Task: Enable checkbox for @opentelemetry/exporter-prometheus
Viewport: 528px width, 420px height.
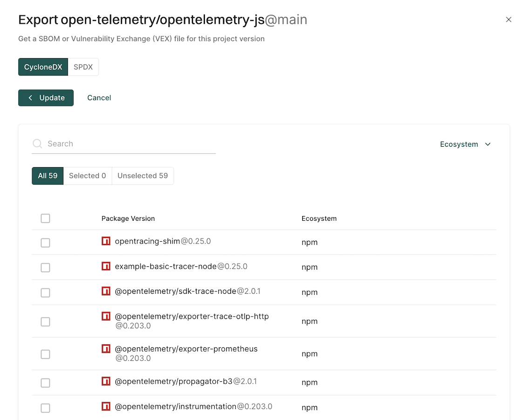Action: [x=45, y=354]
